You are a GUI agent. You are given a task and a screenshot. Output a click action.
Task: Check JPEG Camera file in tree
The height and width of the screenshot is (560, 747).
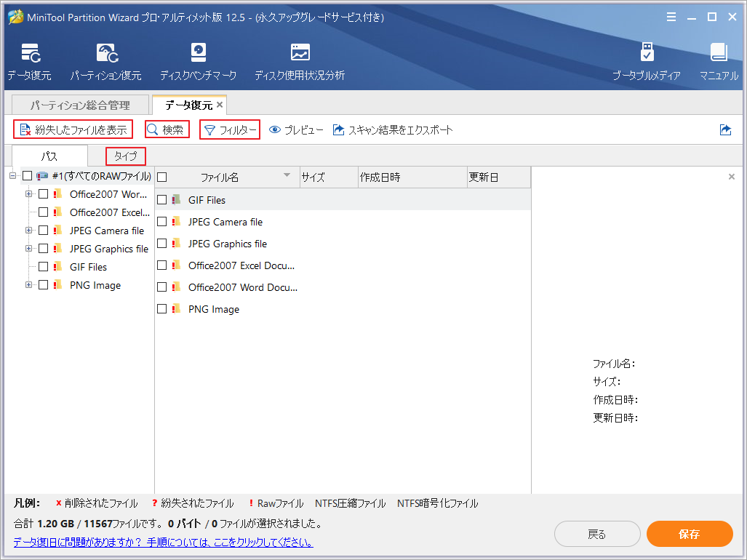[x=44, y=231]
